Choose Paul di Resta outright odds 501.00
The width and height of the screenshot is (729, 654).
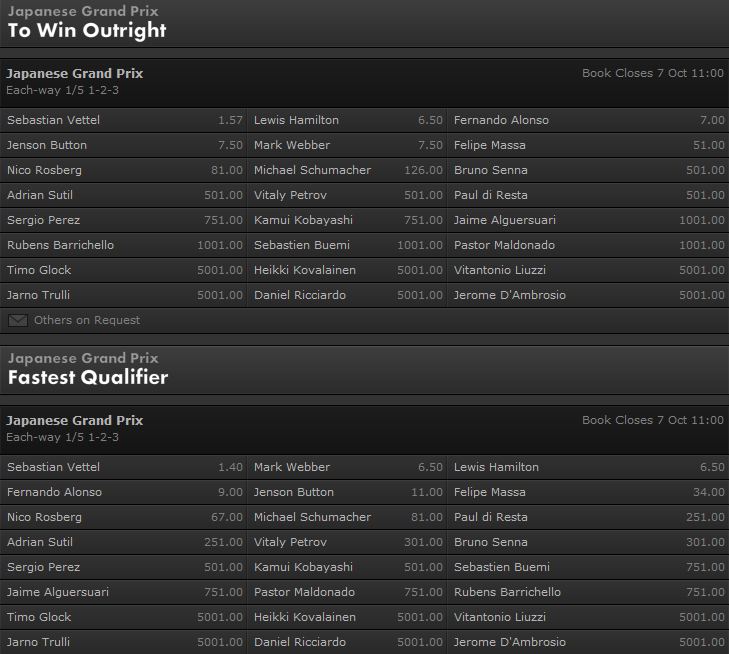(x=588, y=195)
